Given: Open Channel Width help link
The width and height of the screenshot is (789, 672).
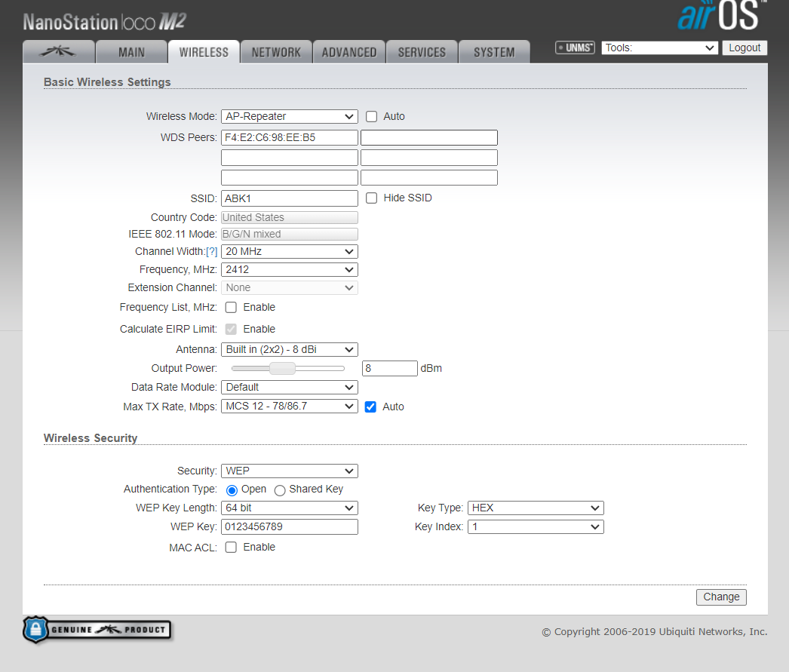Looking at the screenshot, I should tap(211, 251).
